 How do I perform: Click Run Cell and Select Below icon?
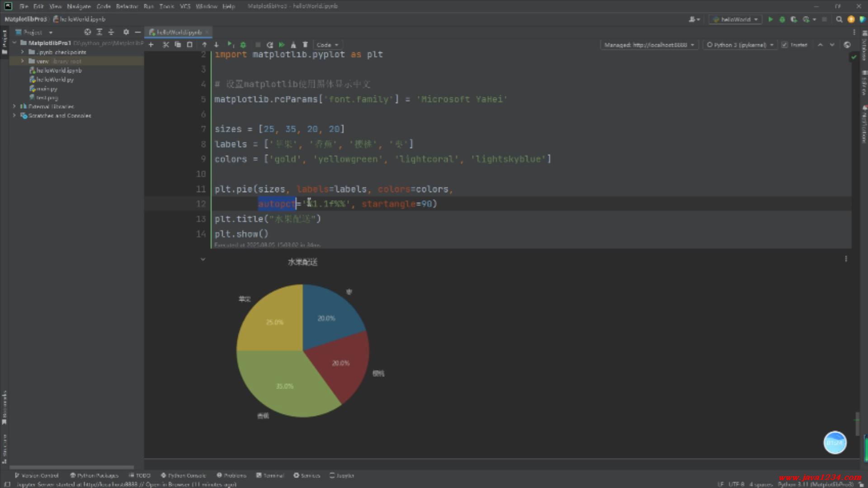[230, 45]
